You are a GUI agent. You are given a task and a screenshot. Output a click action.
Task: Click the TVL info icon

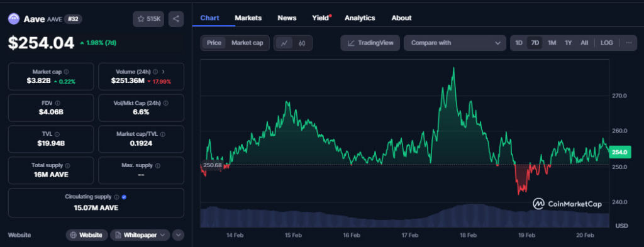pos(57,134)
